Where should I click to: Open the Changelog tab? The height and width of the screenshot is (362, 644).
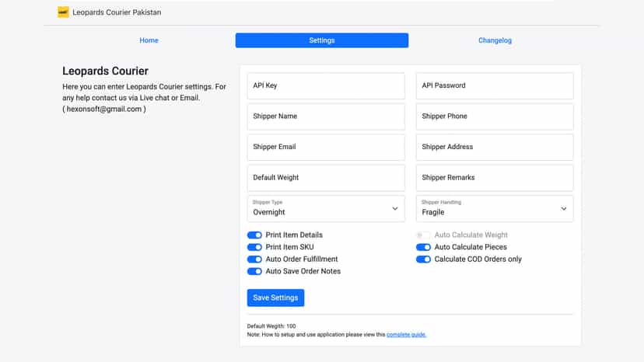495,40
